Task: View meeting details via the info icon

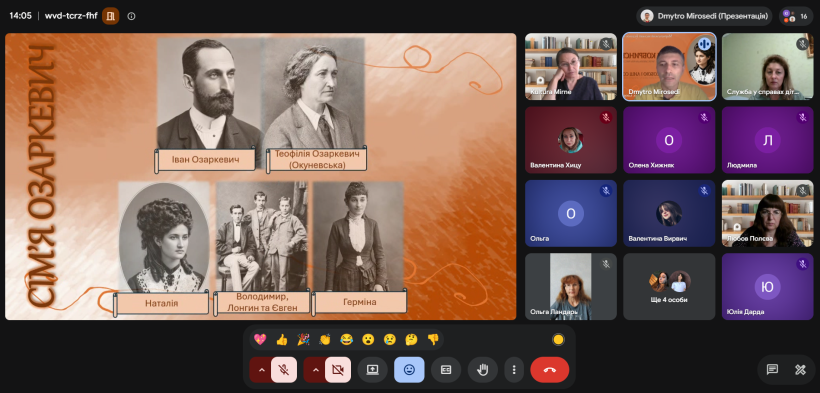Action: [131, 16]
